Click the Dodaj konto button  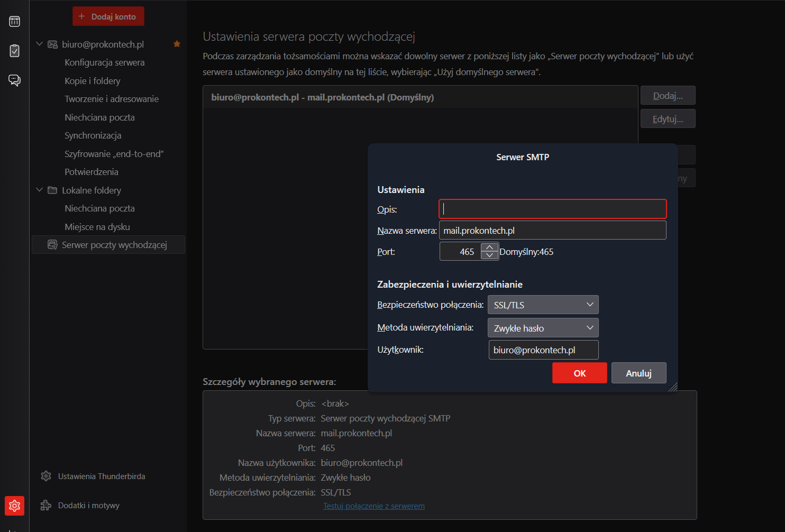(108, 16)
